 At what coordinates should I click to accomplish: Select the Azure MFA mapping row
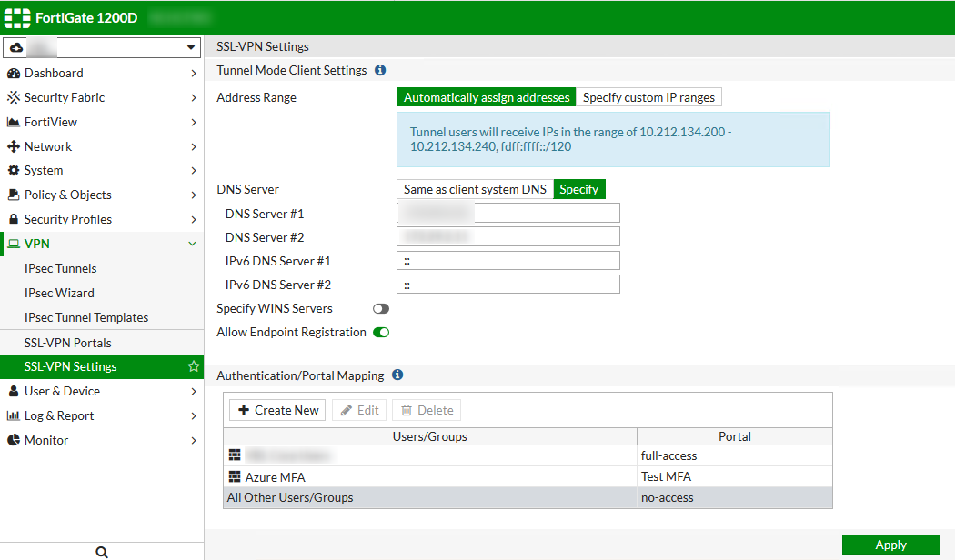pyautogui.click(x=528, y=476)
